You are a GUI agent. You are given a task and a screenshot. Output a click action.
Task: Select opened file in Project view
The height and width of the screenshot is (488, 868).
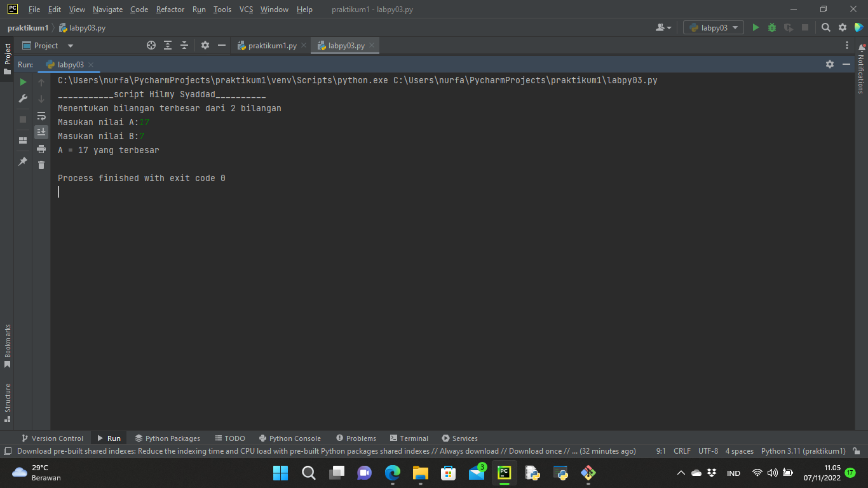[151, 45]
